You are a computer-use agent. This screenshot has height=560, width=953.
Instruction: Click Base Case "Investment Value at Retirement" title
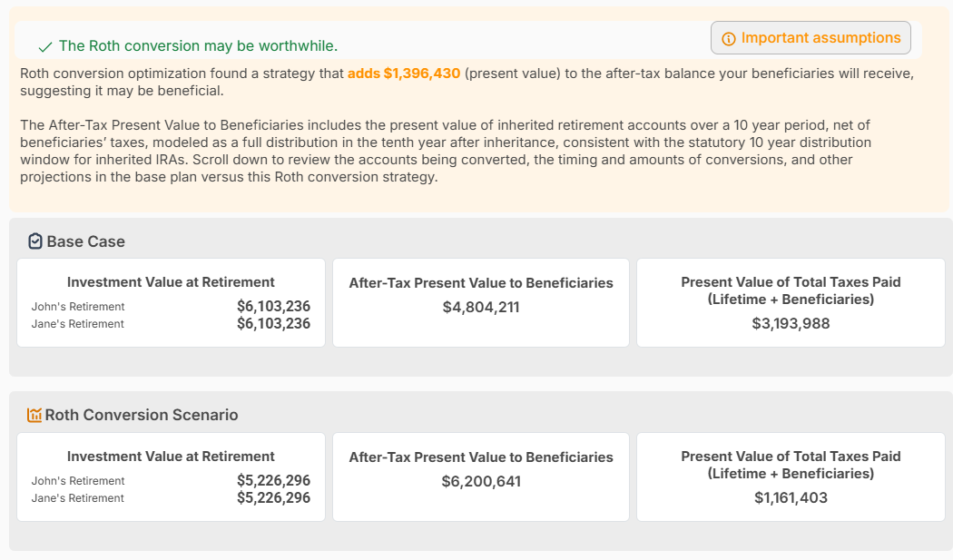coord(171,282)
